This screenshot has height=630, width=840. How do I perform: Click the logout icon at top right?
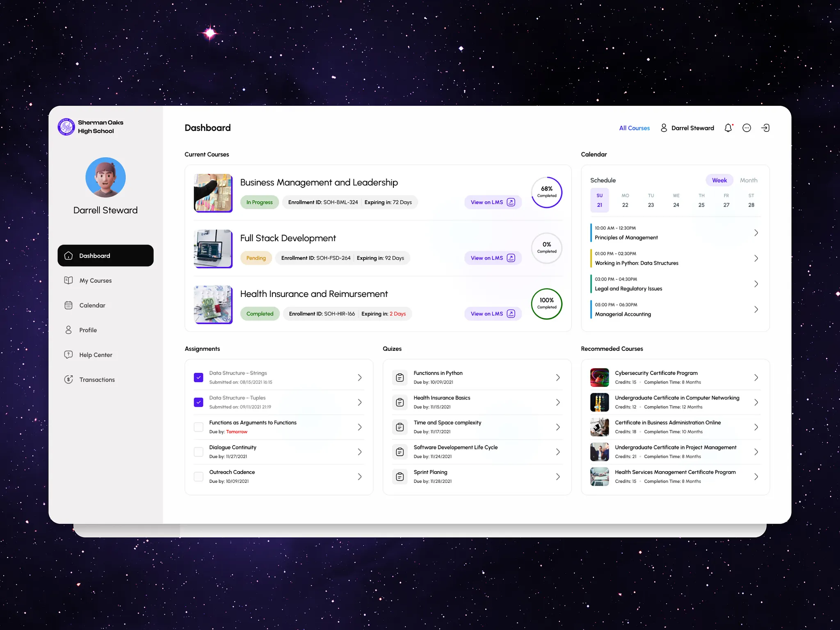point(765,128)
